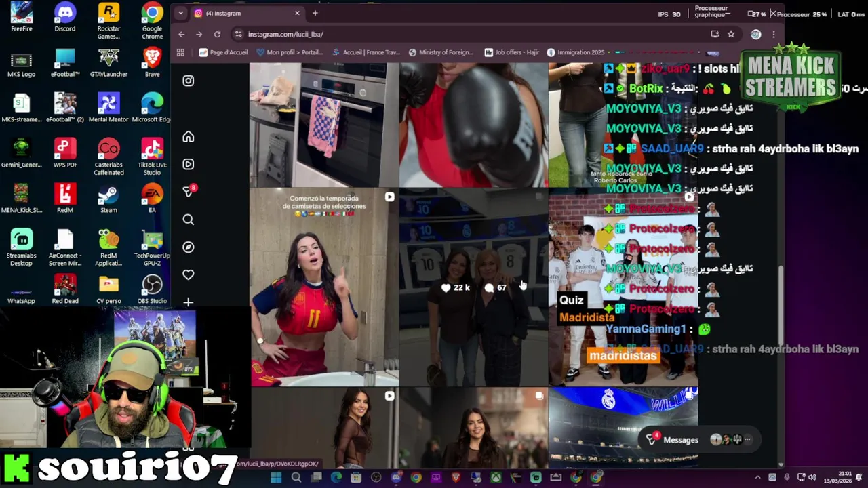Open the floating Messages button
868x488 pixels.
(x=698, y=440)
